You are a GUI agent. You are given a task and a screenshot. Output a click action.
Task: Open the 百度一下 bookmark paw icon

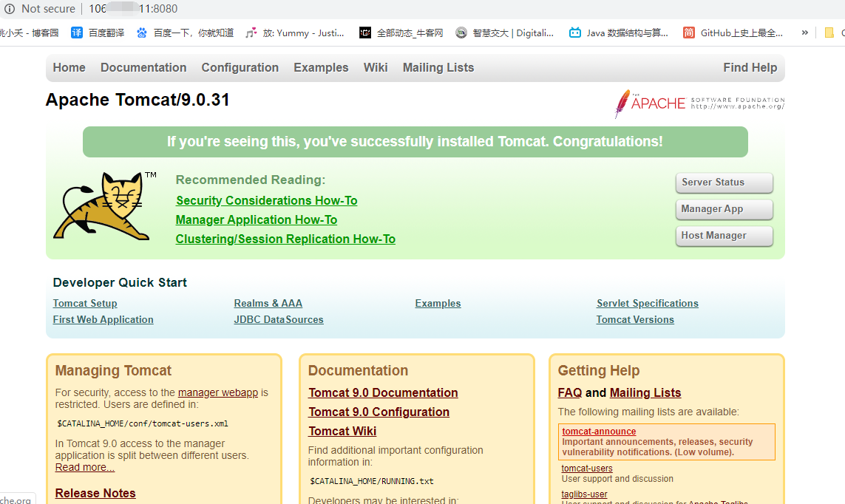pos(142,33)
